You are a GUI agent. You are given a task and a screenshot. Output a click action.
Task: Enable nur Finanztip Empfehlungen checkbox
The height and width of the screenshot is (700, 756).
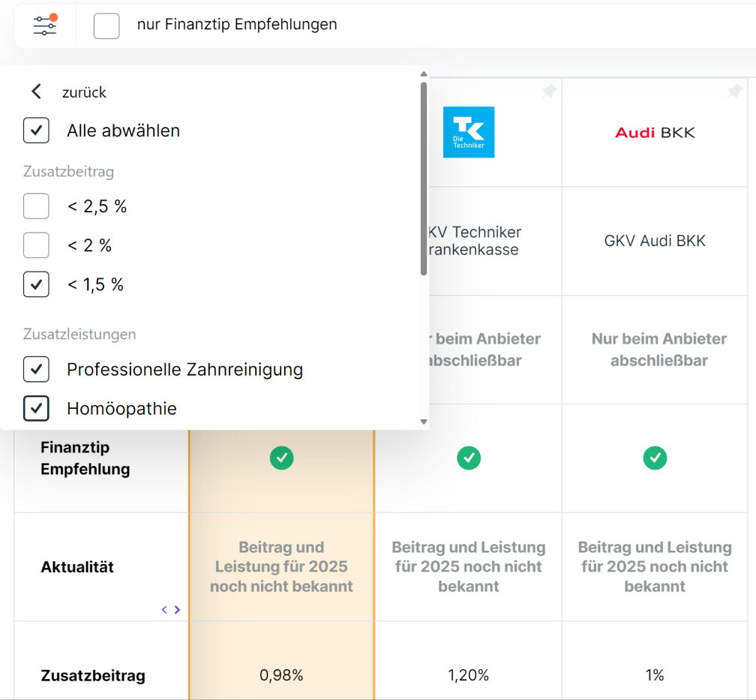tap(106, 26)
